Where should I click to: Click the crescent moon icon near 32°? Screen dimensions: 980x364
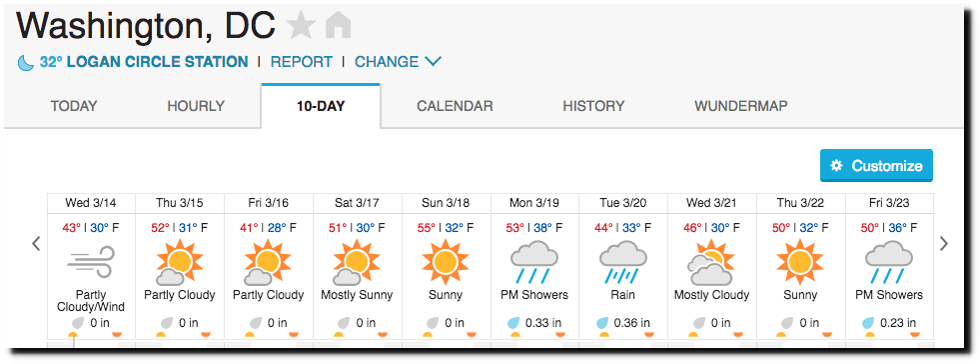click(x=25, y=63)
